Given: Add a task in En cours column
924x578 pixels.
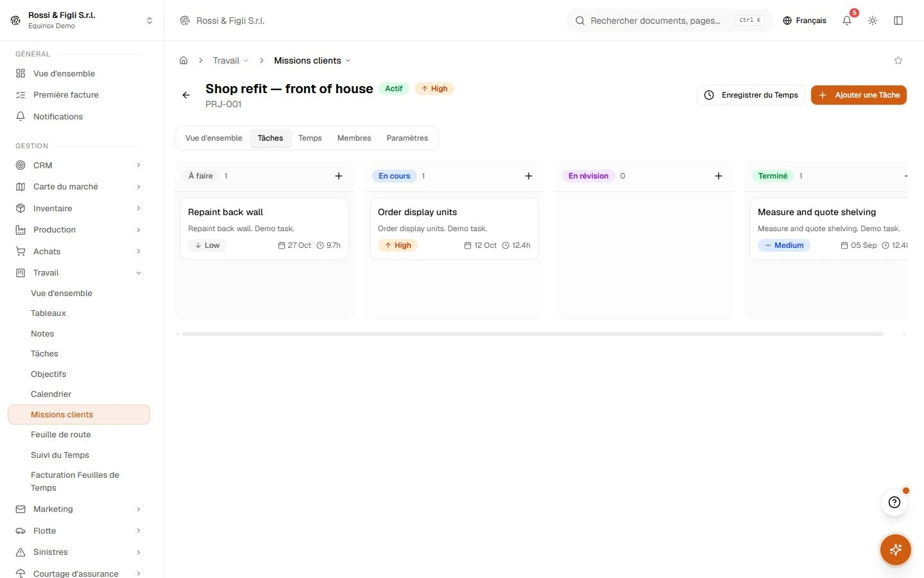Looking at the screenshot, I should click(x=529, y=176).
